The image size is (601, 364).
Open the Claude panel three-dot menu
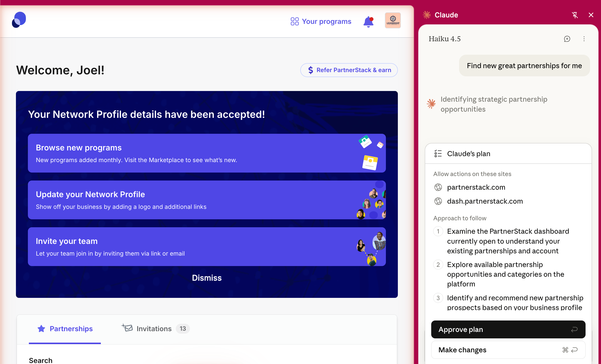tap(584, 39)
